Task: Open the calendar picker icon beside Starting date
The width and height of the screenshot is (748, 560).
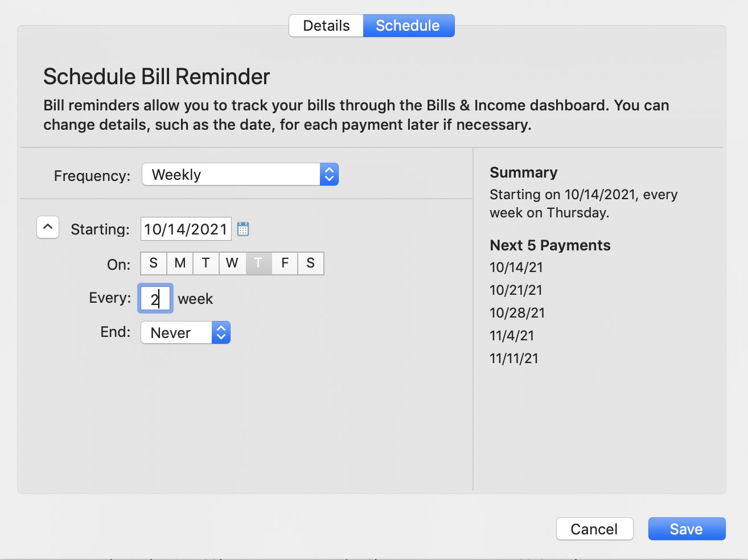Action: (243, 229)
